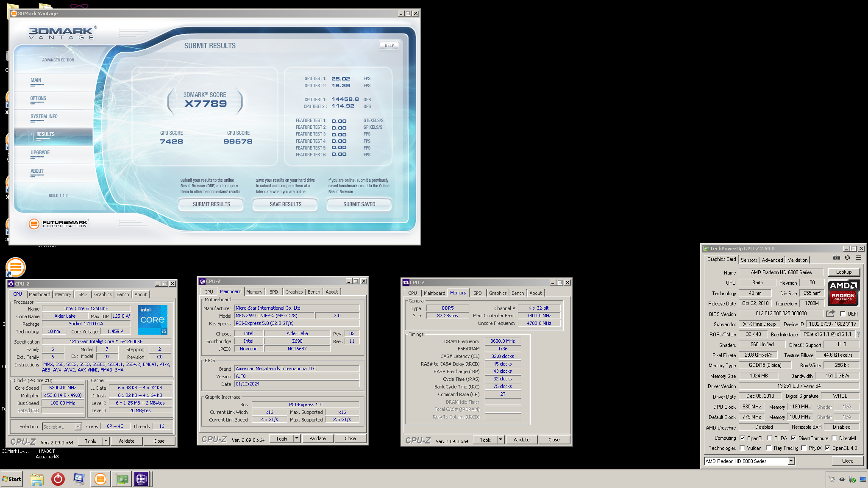
Task: Toggle the DirectML checkbox
Action: pos(834,438)
